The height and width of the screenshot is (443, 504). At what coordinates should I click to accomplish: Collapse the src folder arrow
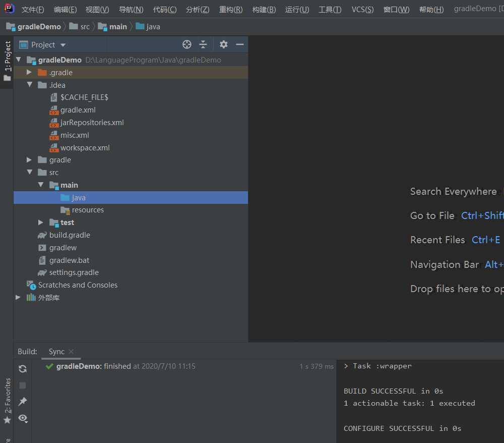(x=30, y=172)
